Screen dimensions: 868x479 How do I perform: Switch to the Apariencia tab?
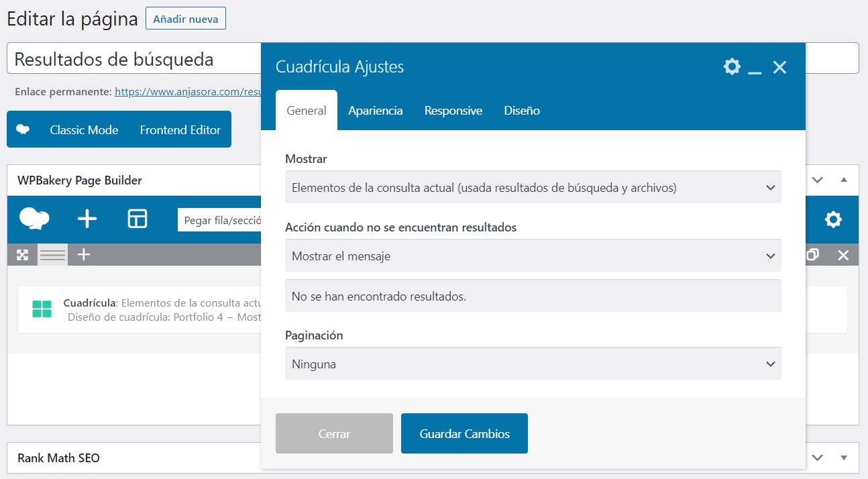(375, 111)
